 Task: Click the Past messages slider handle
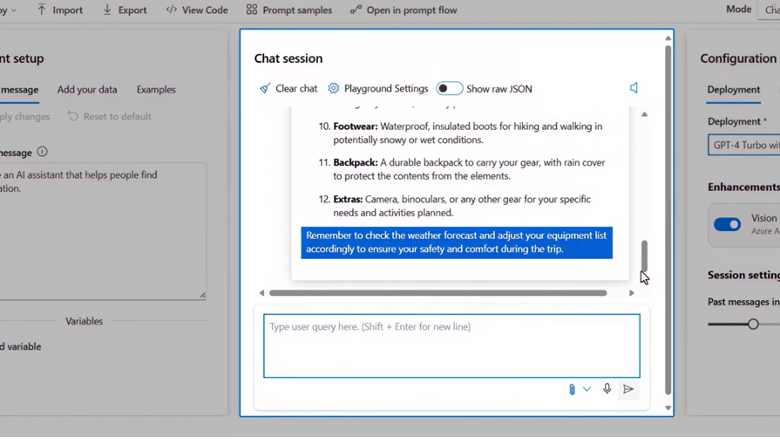coord(753,324)
